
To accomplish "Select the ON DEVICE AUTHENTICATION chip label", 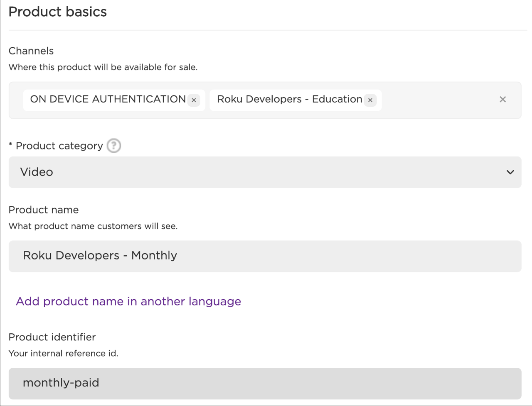I will pyautogui.click(x=108, y=100).
